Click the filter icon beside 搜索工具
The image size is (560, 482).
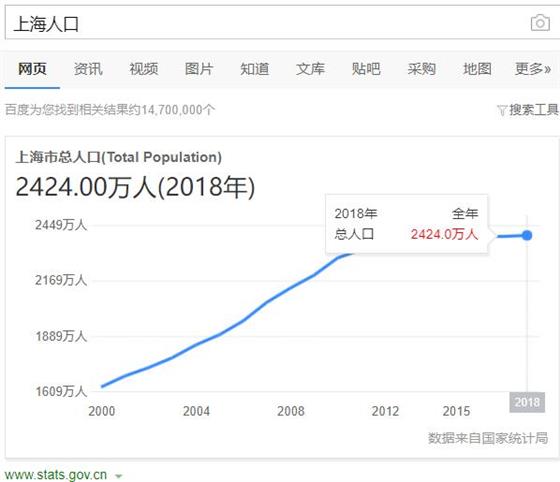501,110
